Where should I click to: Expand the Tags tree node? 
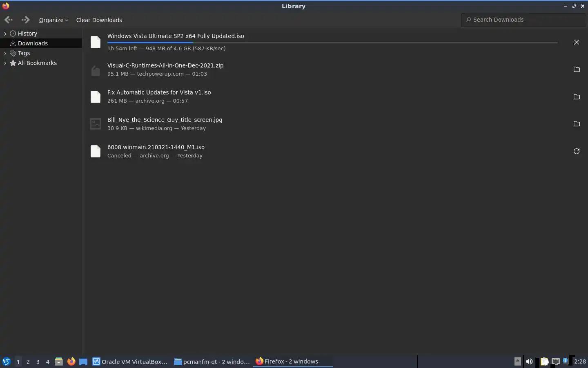(x=5, y=53)
